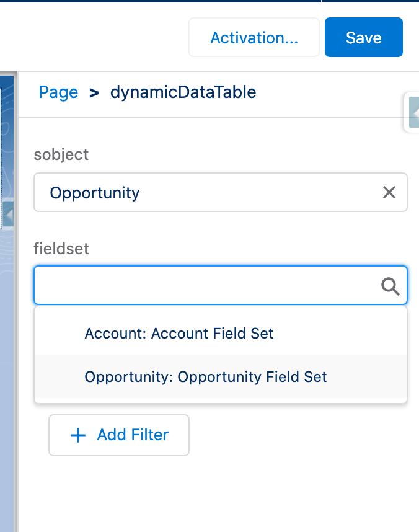Click the dark header bar at top
The height and width of the screenshot is (532, 419).
click(209, 1)
